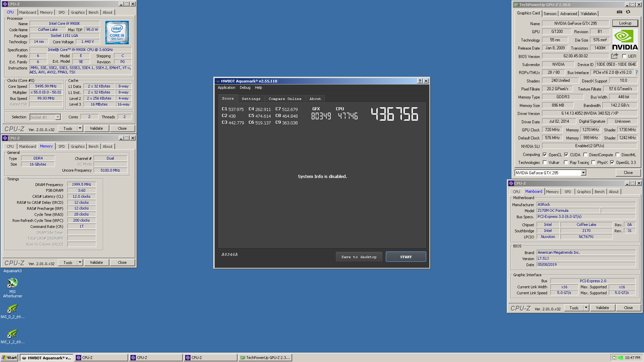Open the second NVI_0_2_69 desktop shortcut
The width and height of the screenshot is (644, 362).
click(12, 311)
